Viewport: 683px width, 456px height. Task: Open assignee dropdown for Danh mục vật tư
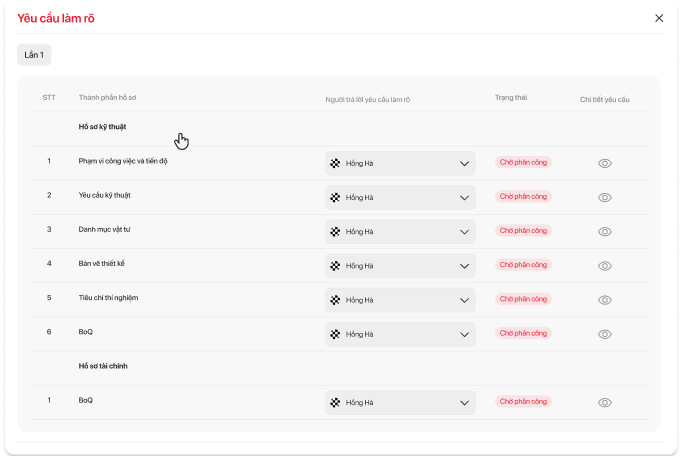(x=400, y=231)
